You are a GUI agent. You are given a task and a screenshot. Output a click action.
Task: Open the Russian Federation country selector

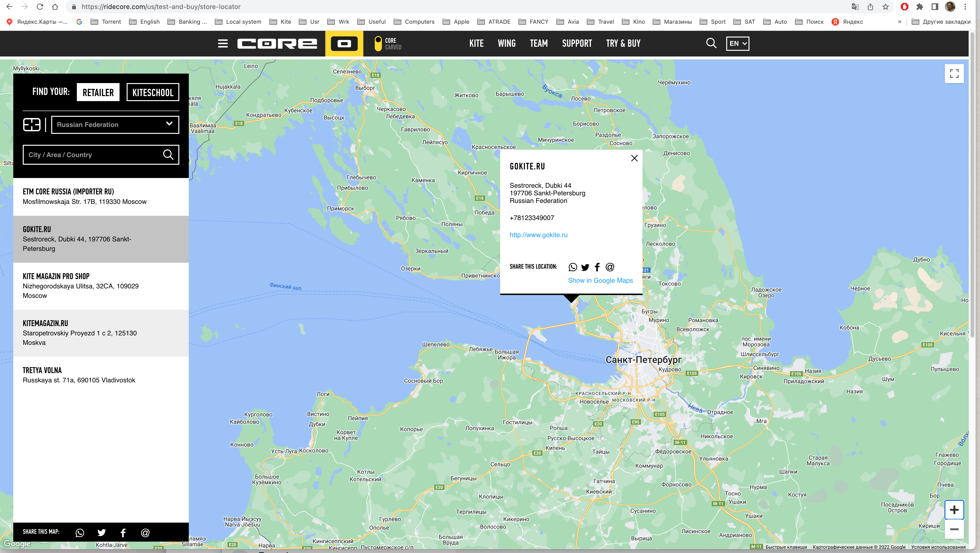(115, 124)
